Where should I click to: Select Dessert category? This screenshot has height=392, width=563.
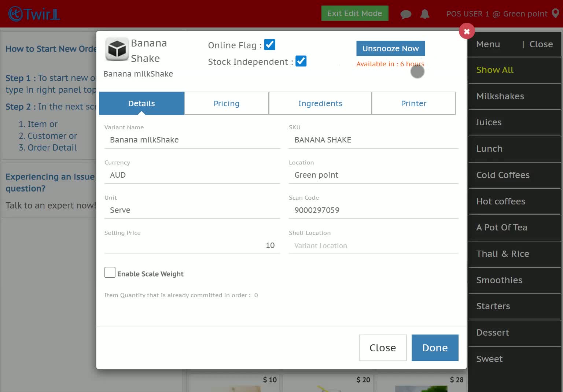tap(515, 333)
